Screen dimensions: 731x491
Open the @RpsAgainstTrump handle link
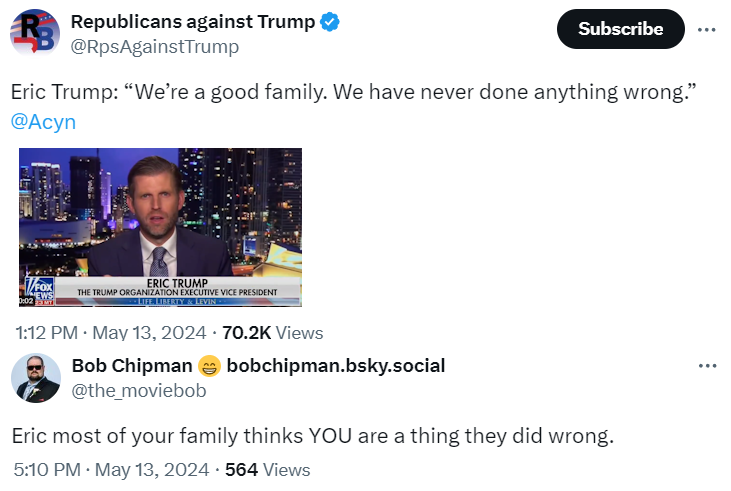tap(154, 46)
